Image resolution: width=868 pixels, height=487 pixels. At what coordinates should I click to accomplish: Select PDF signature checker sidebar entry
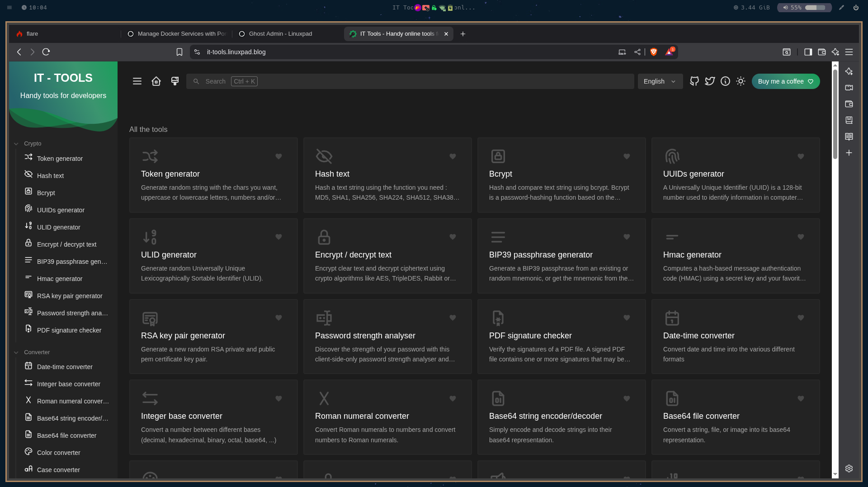tap(69, 330)
